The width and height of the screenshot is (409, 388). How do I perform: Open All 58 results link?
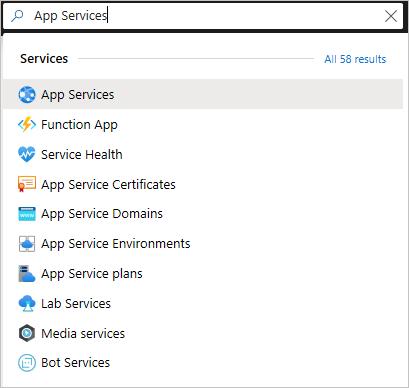tap(355, 59)
